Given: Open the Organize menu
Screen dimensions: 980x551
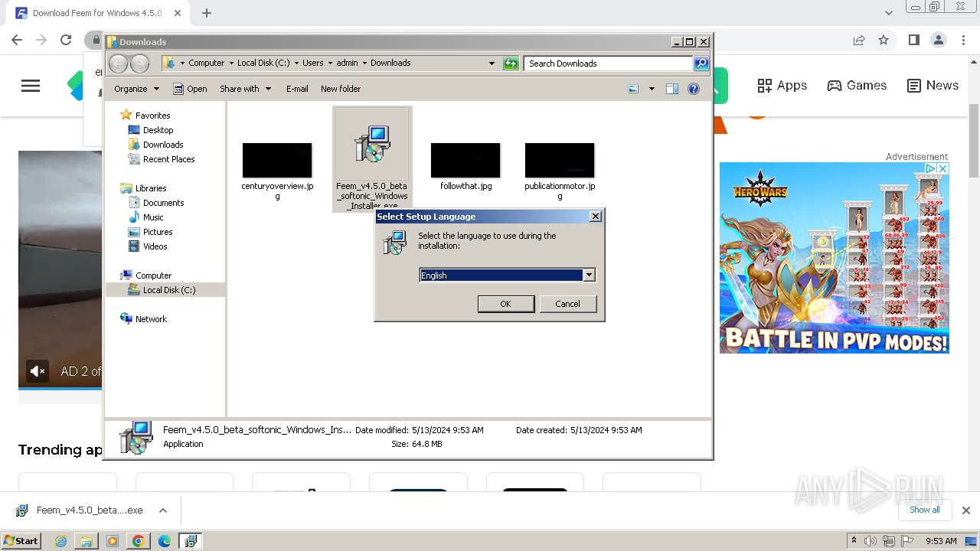Looking at the screenshot, I should point(136,89).
